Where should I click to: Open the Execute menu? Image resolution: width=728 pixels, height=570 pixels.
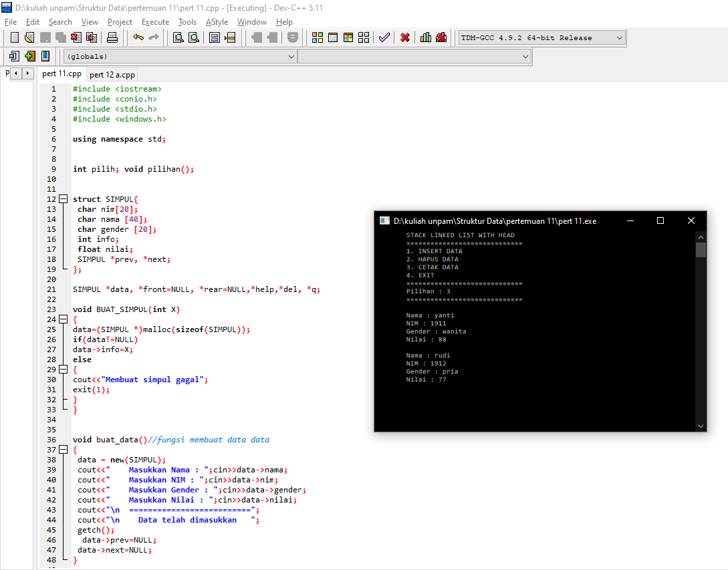click(156, 22)
